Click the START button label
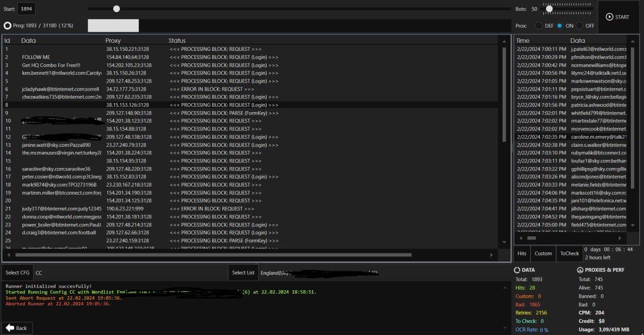The image size is (644, 335). [622, 17]
